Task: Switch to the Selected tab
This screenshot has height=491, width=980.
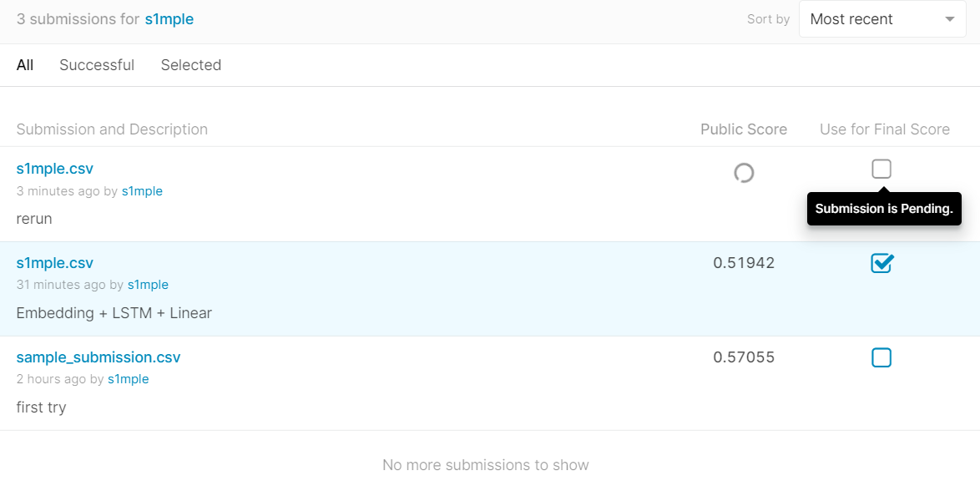Action: coord(190,65)
